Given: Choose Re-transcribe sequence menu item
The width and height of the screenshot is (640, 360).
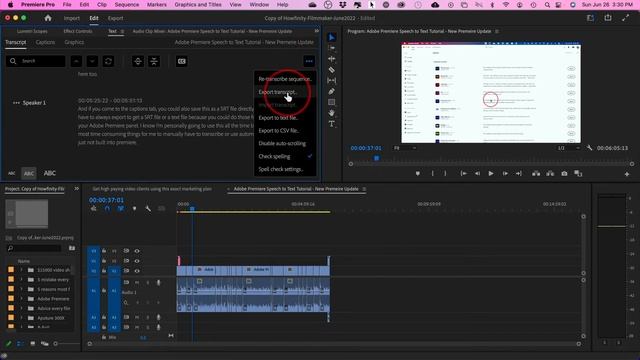Looking at the screenshot, I should pos(285,79).
